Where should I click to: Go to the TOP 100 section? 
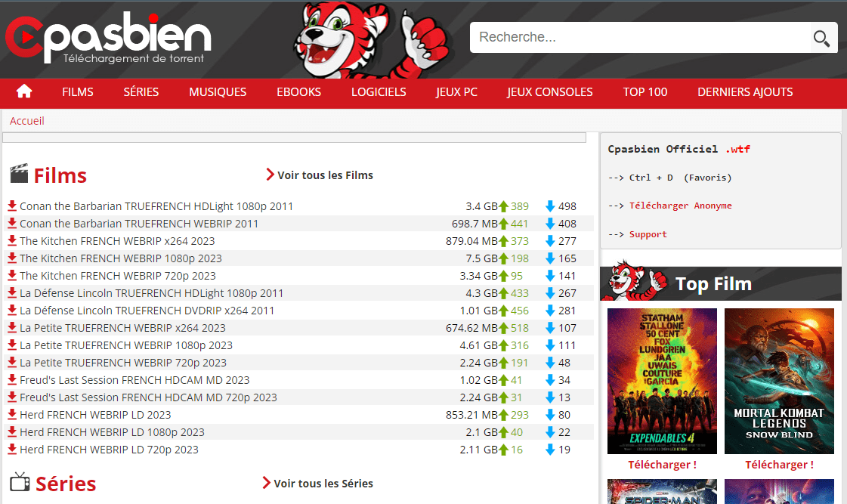[645, 92]
